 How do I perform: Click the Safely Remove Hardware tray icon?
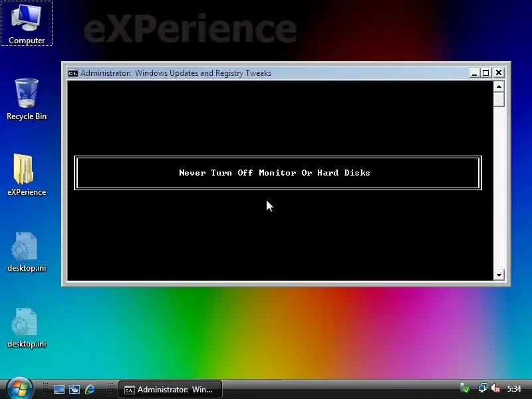click(464, 388)
